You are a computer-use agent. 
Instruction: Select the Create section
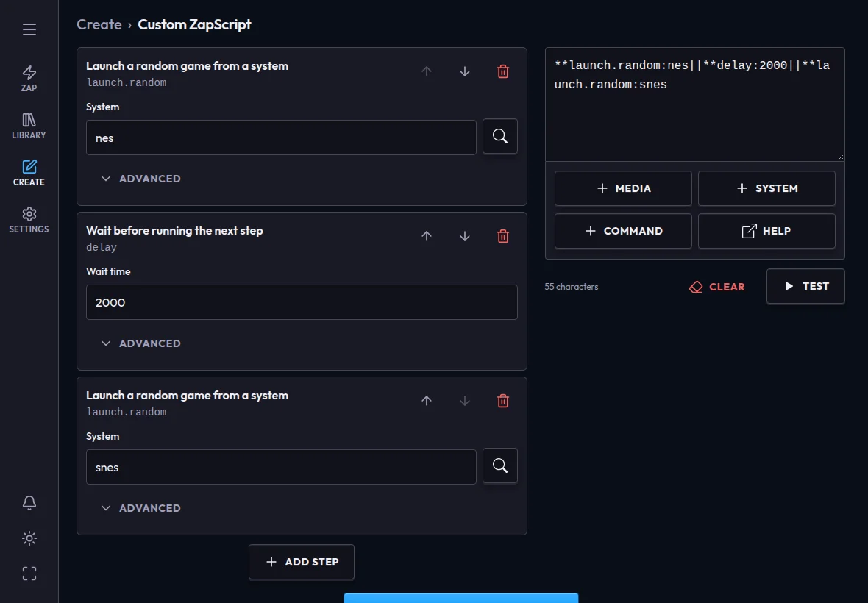(29, 173)
